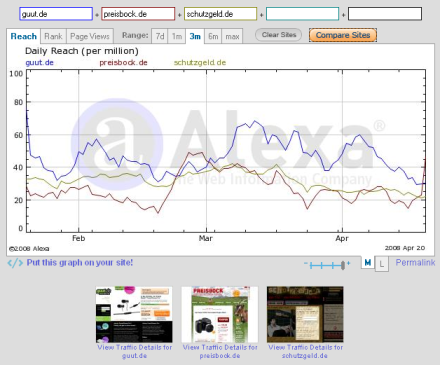Click the Mar axis label
440x365 pixels.
206,238
